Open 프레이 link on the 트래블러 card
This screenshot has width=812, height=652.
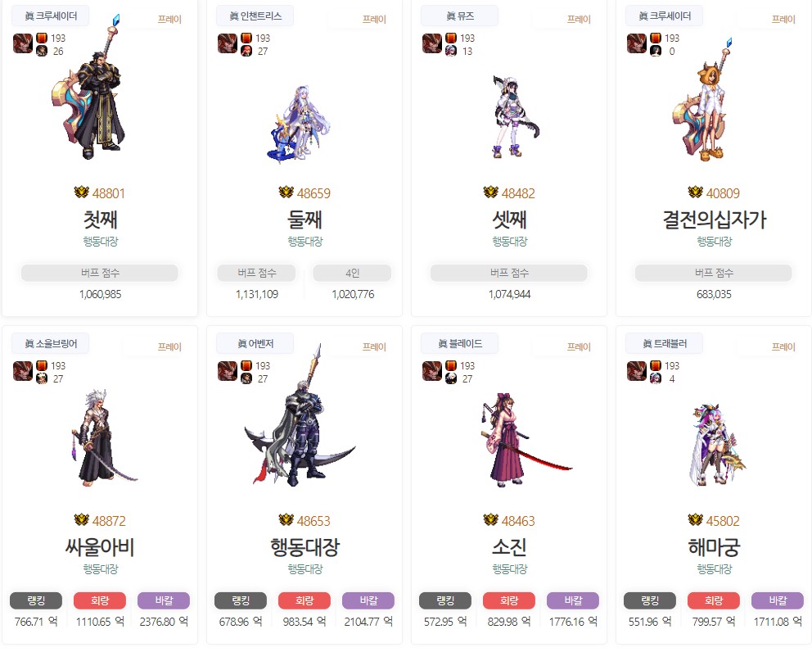783,346
